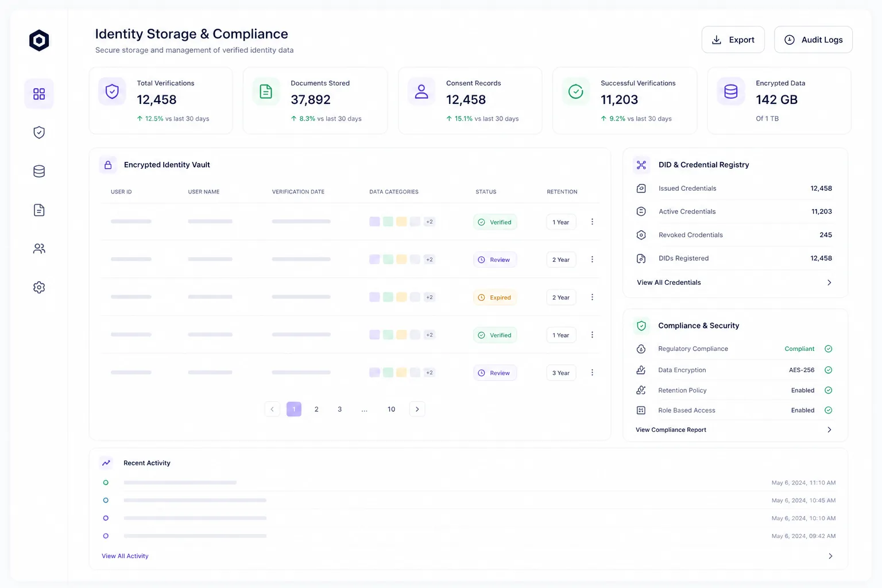Expand View All Credentials chevron

829,283
